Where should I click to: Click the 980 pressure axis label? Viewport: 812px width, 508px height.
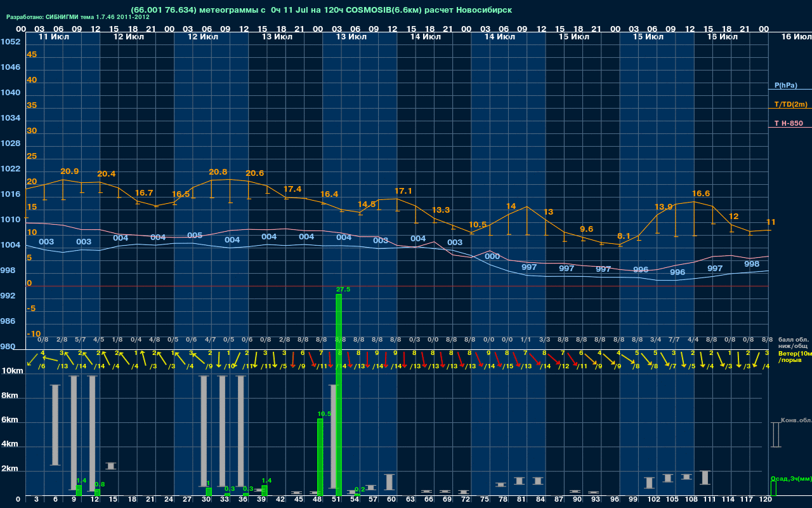click(x=8, y=347)
